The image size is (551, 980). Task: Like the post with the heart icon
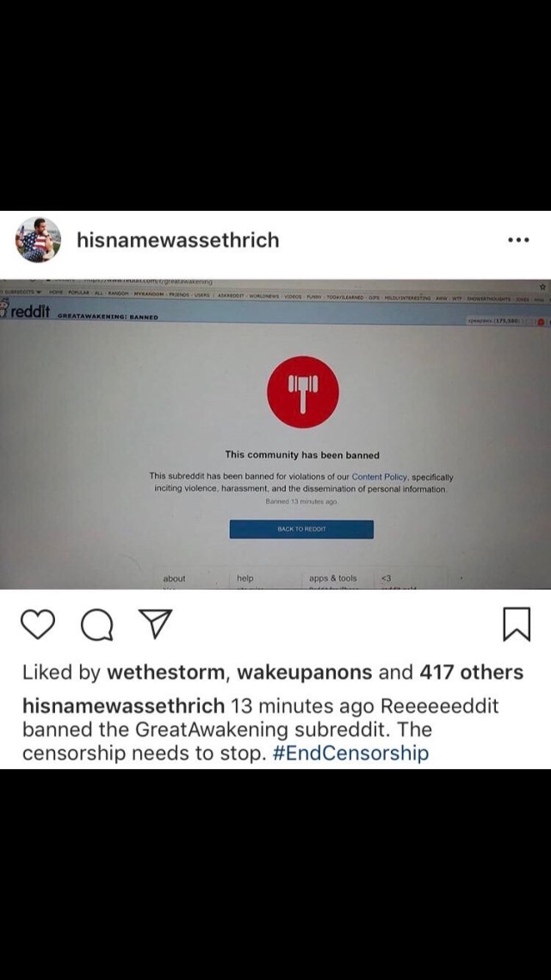[x=38, y=624]
